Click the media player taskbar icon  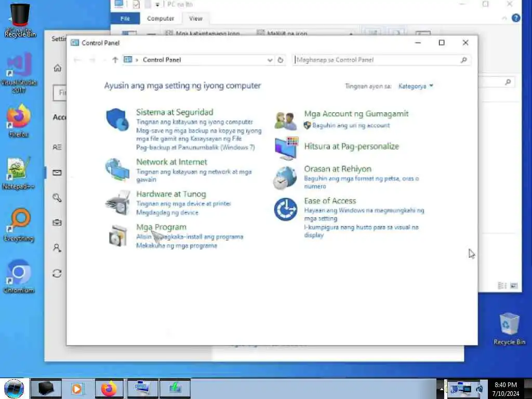77,389
